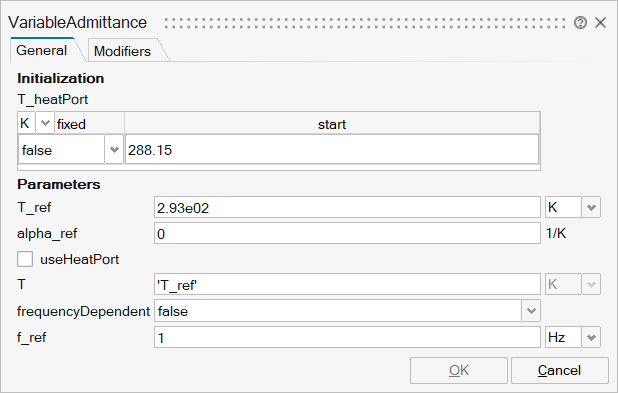Click the alpha_ref input field
Viewport: 618px width, 393px height.
click(x=347, y=233)
